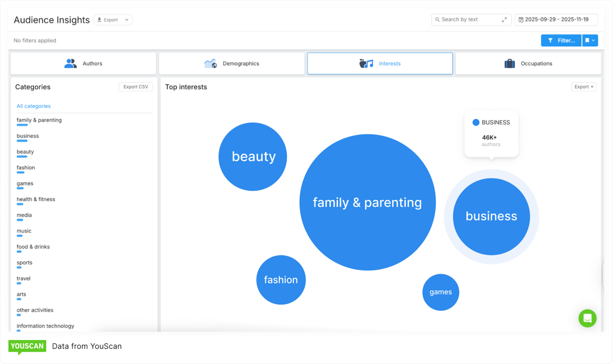Click the Filter button
The width and height of the screenshot is (613, 364).
pos(561,41)
